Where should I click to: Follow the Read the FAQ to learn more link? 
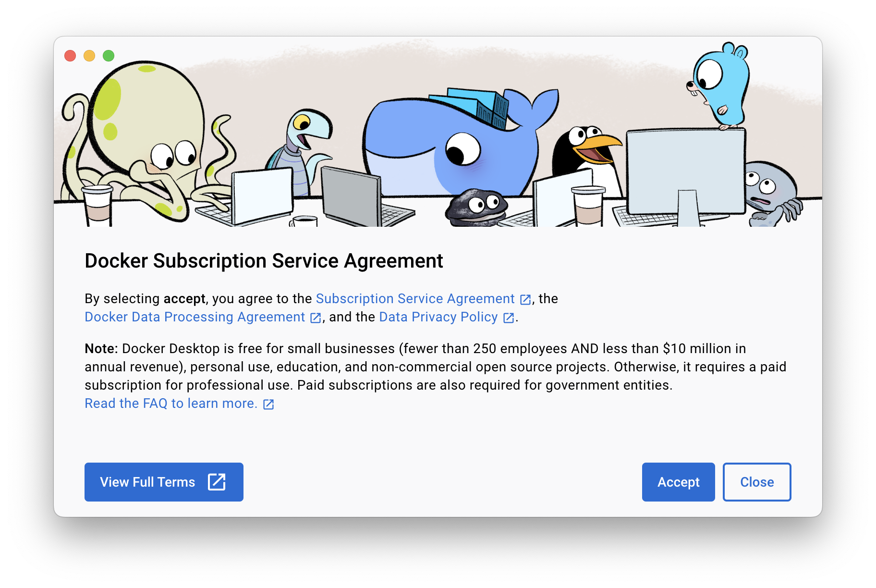[x=171, y=404]
